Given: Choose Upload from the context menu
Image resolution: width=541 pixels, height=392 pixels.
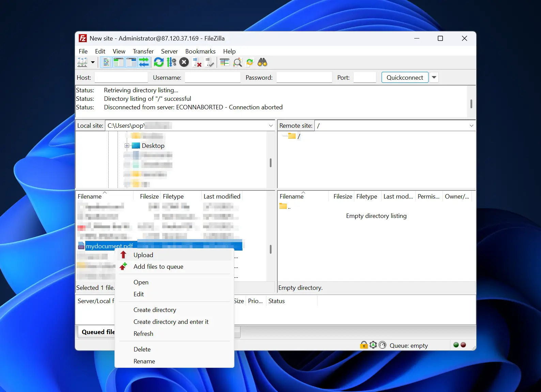Looking at the screenshot, I should [174, 255].
